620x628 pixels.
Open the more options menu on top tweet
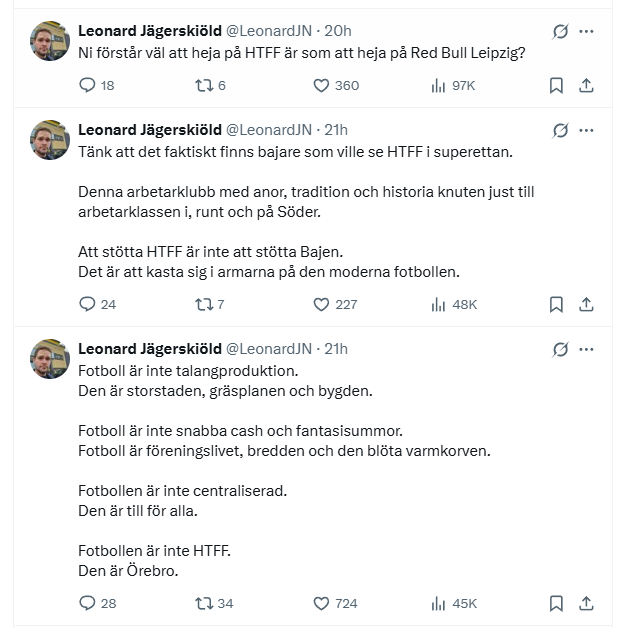point(588,32)
